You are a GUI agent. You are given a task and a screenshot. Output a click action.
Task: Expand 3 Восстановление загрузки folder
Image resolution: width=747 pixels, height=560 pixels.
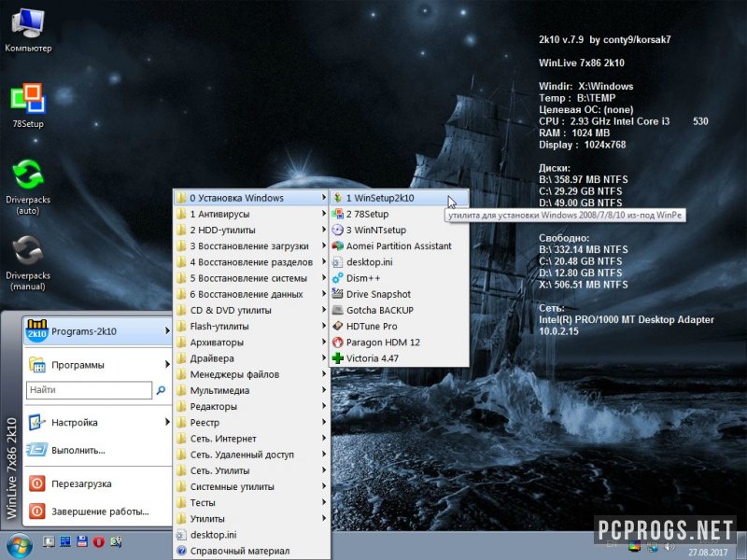tap(251, 246)
